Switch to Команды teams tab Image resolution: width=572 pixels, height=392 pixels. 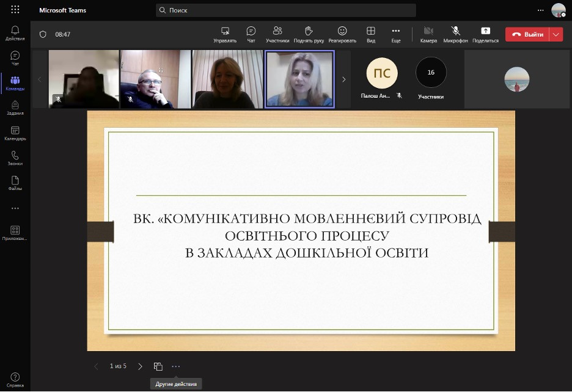[x=15, y=82]
